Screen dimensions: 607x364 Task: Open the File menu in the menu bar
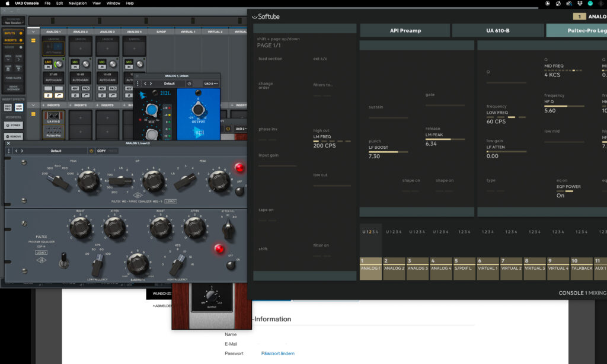click(x=47, y=3)
